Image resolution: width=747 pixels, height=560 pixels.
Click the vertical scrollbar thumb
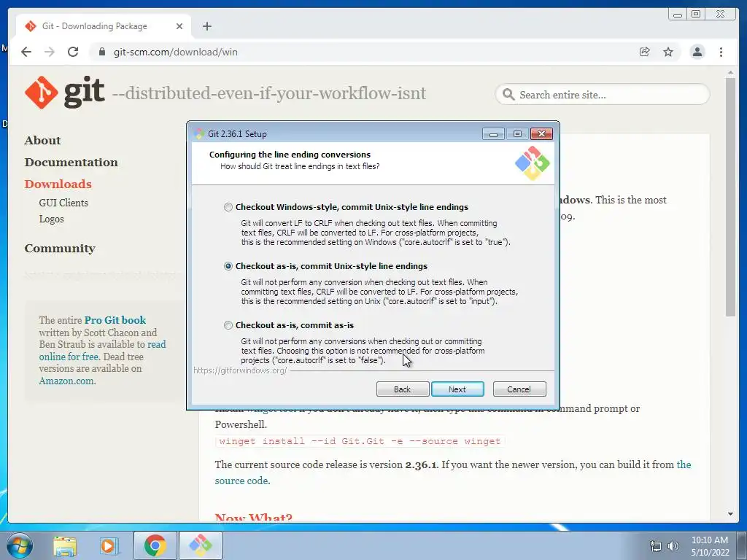[x=731, y=197]
